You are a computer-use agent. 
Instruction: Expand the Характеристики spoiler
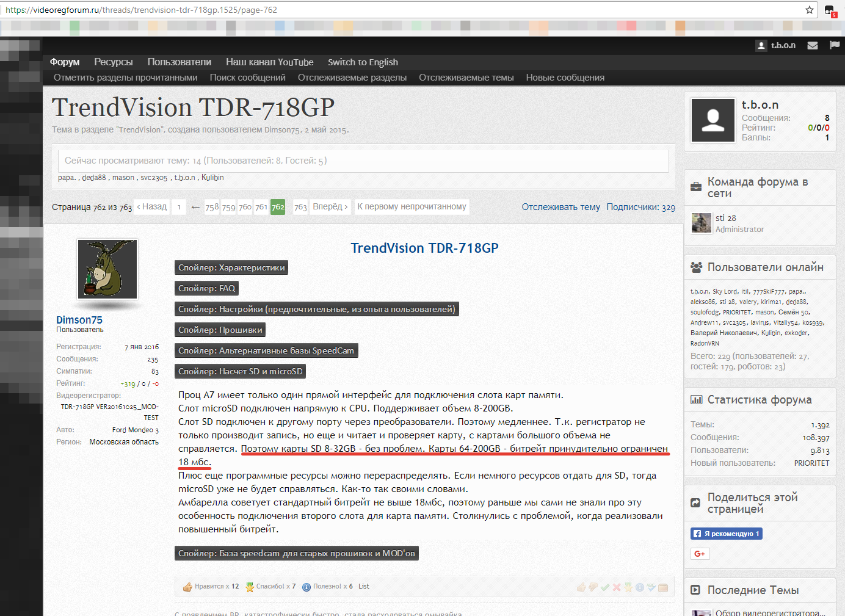231,267
